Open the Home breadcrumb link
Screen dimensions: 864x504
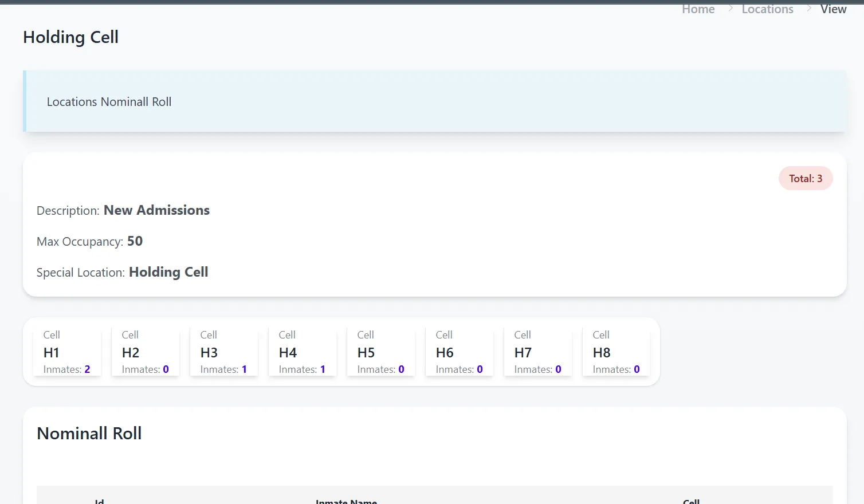[x=698, y=9]
